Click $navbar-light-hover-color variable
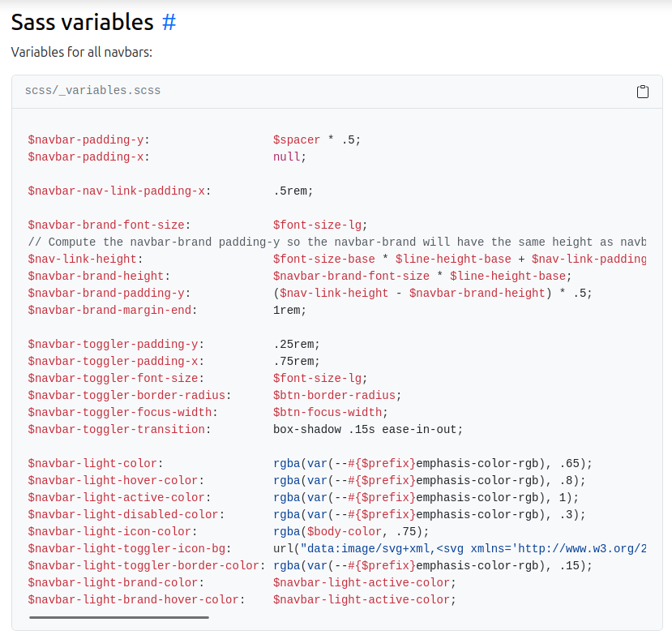Image resolution: width=672 pixels, height=635 pixels. (x=113, y=481)
